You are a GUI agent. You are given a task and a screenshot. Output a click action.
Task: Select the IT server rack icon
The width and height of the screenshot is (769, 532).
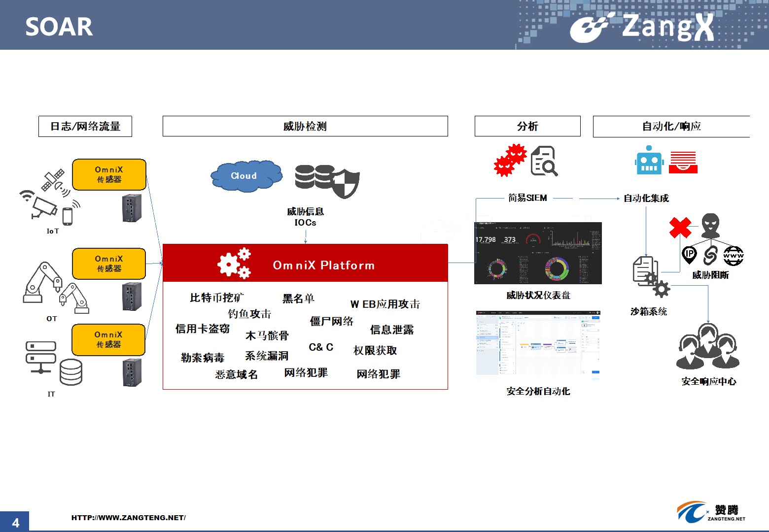point(40,357)
